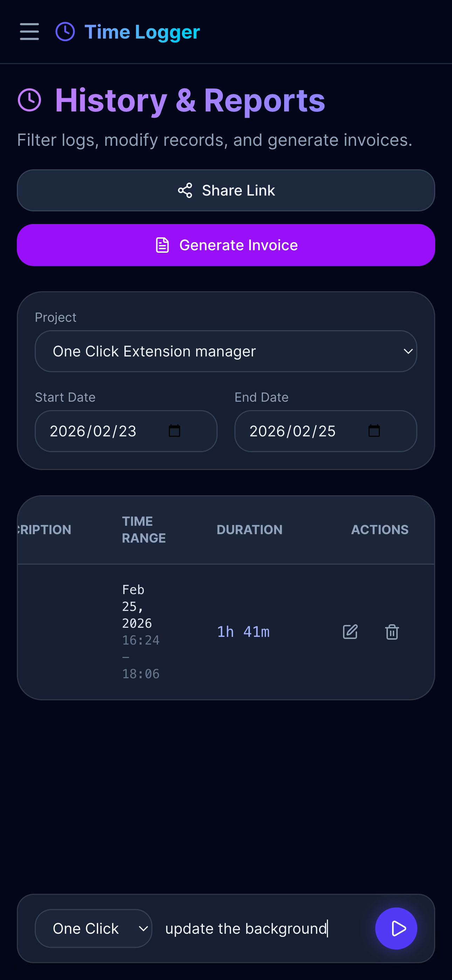452x980 pixels.
Task: Click the End Date value 2026/02/25
Action: pos(293,431)
